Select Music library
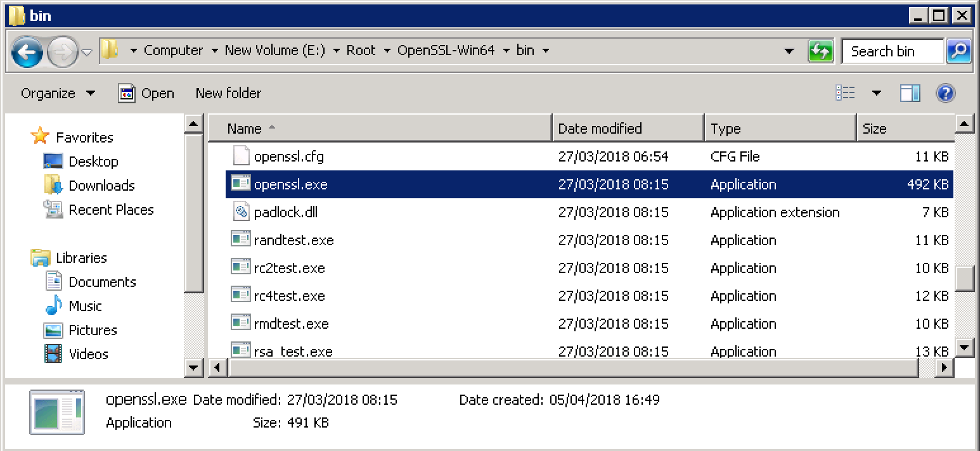The height and width of the screenshot is (451, 980). coord(85,306)
